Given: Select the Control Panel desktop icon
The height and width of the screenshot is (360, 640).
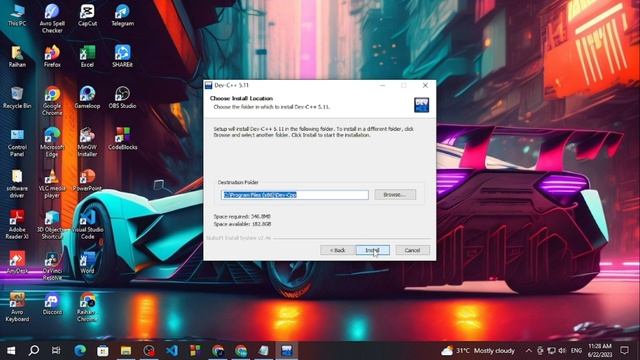Looking at the screenshot, I should (x=17, y=142).
